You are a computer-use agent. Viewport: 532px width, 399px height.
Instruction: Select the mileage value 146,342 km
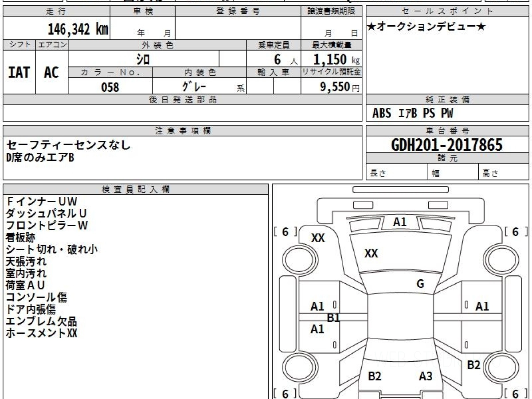click(x=78, y=29)
